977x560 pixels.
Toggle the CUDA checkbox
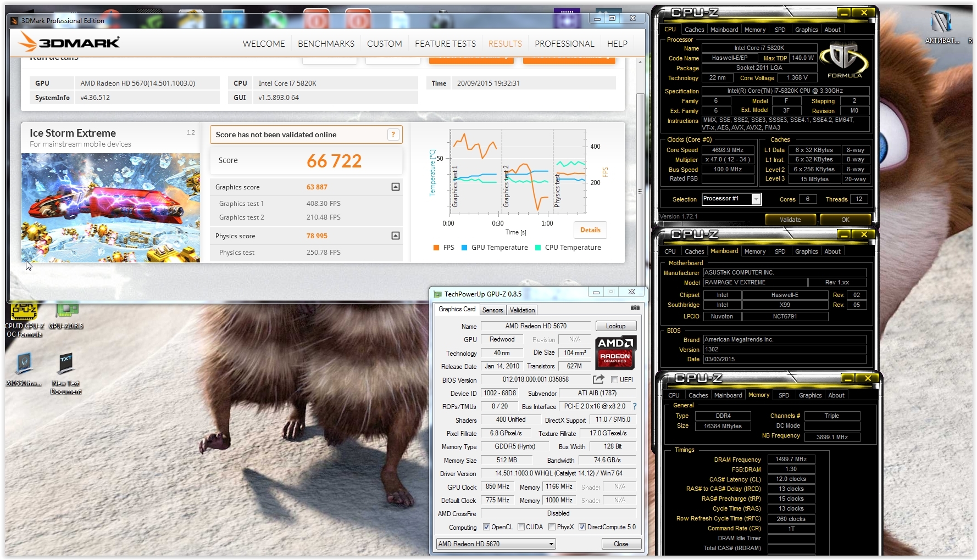pyautogui.click(x=521, y=527)
